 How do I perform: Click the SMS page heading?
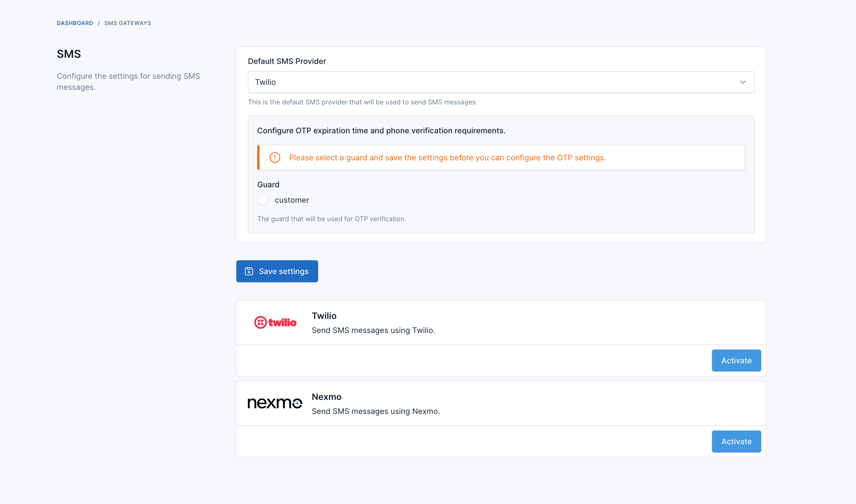69,54
